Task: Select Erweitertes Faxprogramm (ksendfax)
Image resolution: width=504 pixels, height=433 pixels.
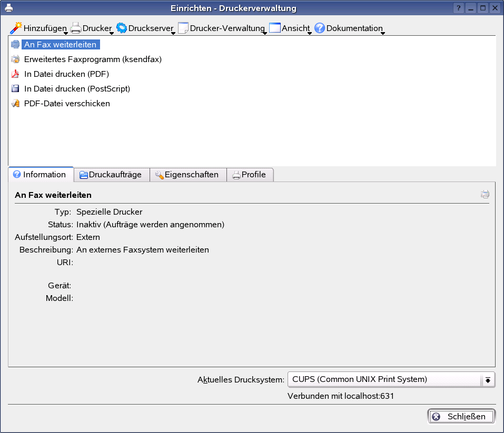Action: [x=93, y=59]
